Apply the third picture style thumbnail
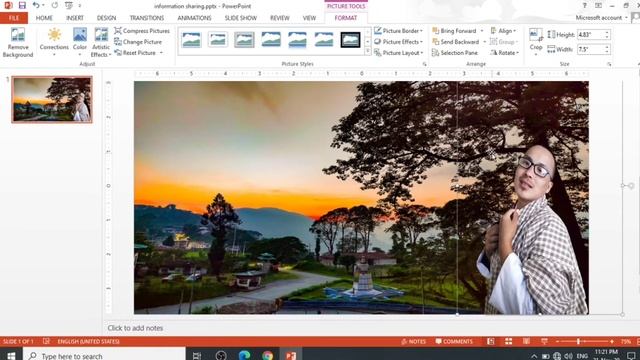640x360 pixels. tap(244, 40)
